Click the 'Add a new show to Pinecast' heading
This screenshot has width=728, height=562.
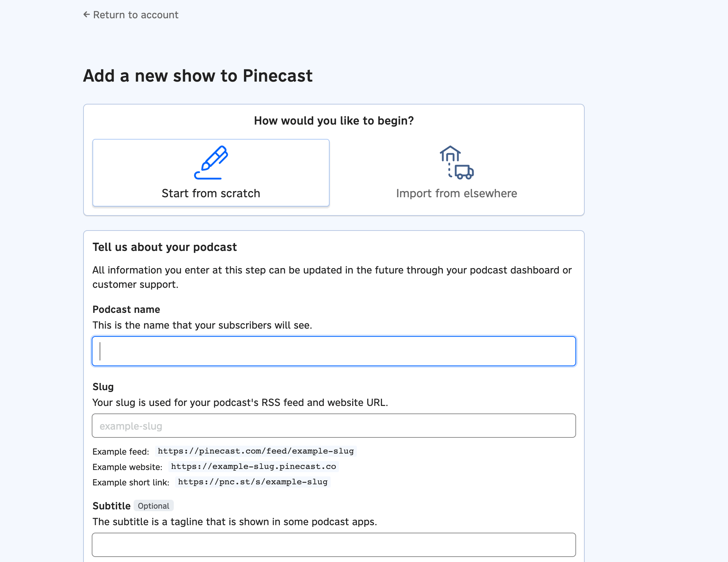point(198,76)
